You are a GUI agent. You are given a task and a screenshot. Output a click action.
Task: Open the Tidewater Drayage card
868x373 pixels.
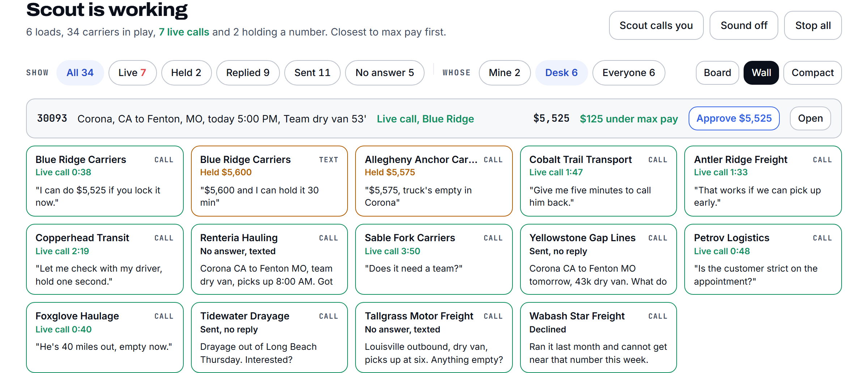pos(269,338)
